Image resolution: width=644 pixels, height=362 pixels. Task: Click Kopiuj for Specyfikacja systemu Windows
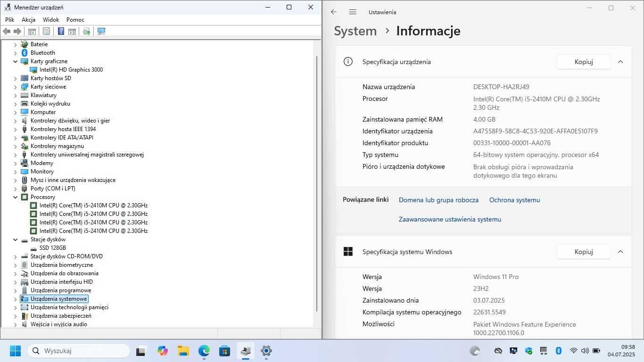coord(584,252)
